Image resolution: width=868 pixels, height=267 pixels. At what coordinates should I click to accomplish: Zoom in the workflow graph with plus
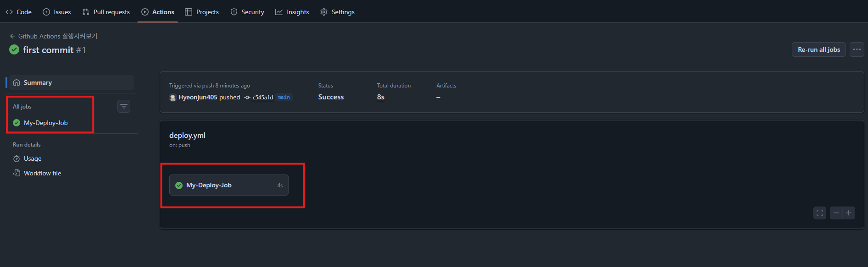[849, 213]
